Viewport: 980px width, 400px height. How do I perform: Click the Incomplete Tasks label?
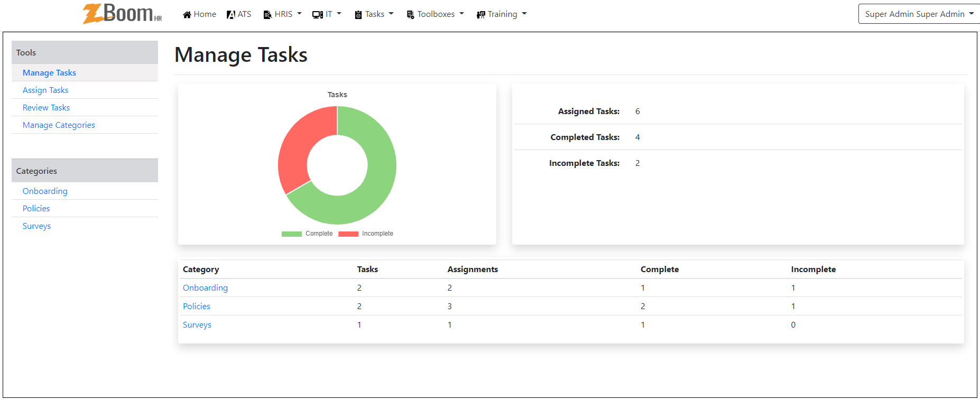(x=584, y=163)
